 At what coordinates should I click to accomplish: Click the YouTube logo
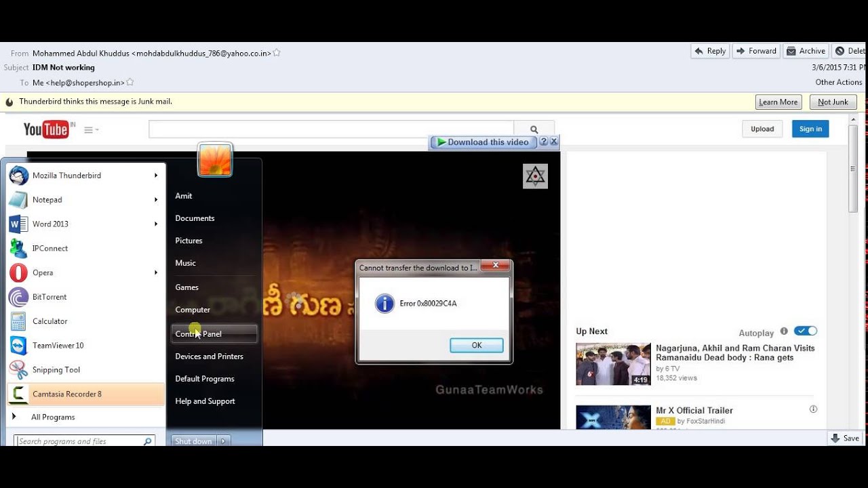(x=46, y=129)
